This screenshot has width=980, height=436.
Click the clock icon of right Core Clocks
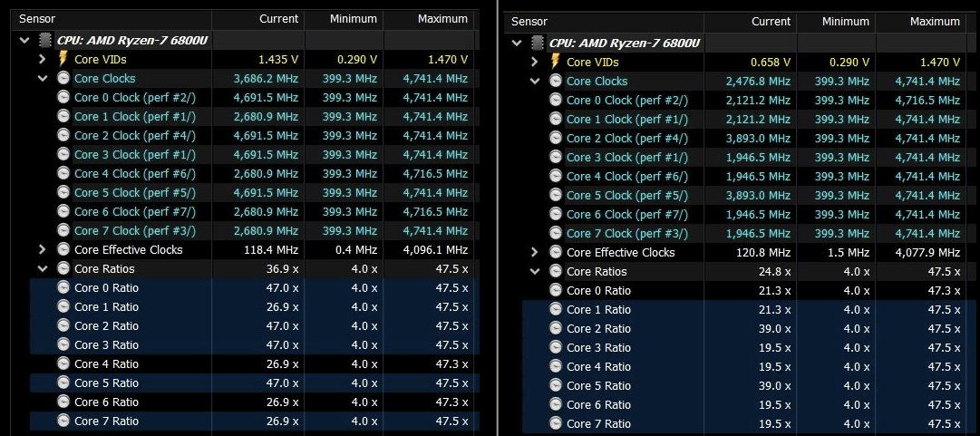click(x=556, y=82)
